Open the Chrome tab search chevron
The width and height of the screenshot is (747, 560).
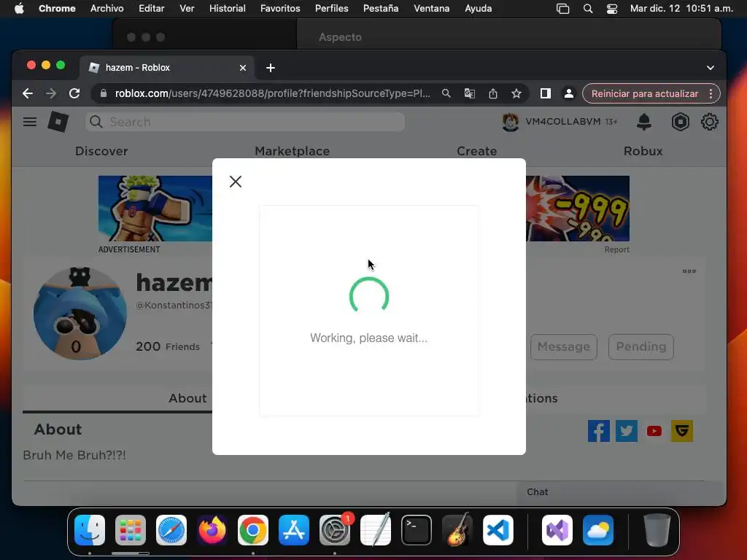click(711, 68)
